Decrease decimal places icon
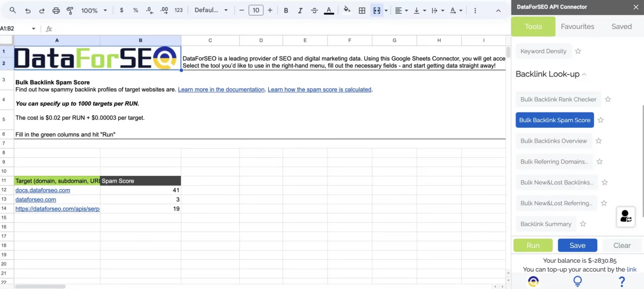The height and width of the screenshot is (289, 644). [x=149, y=10]
